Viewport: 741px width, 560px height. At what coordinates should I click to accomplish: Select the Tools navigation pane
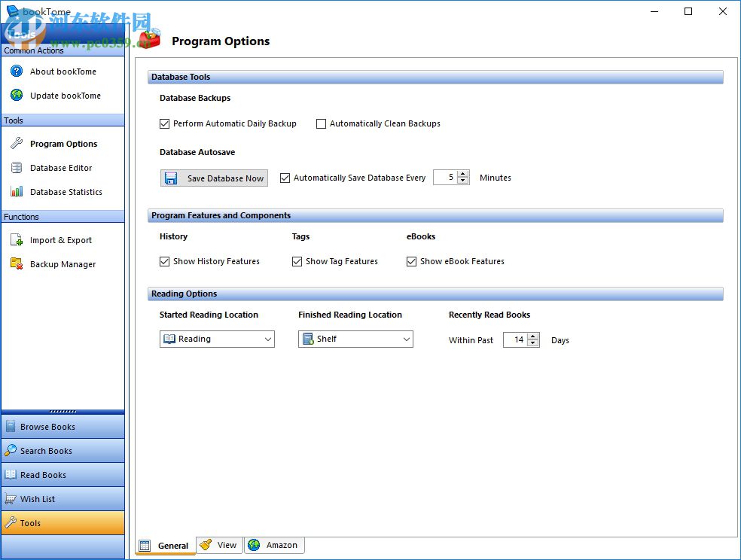(x=63, y=522)
